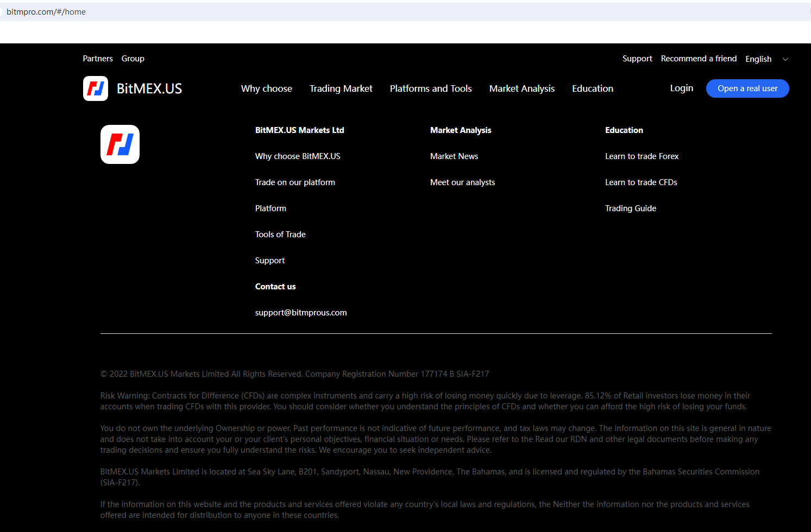Click Group in the top bar
The width and height of the screenshot is (811, 532).
pos(133,59)
